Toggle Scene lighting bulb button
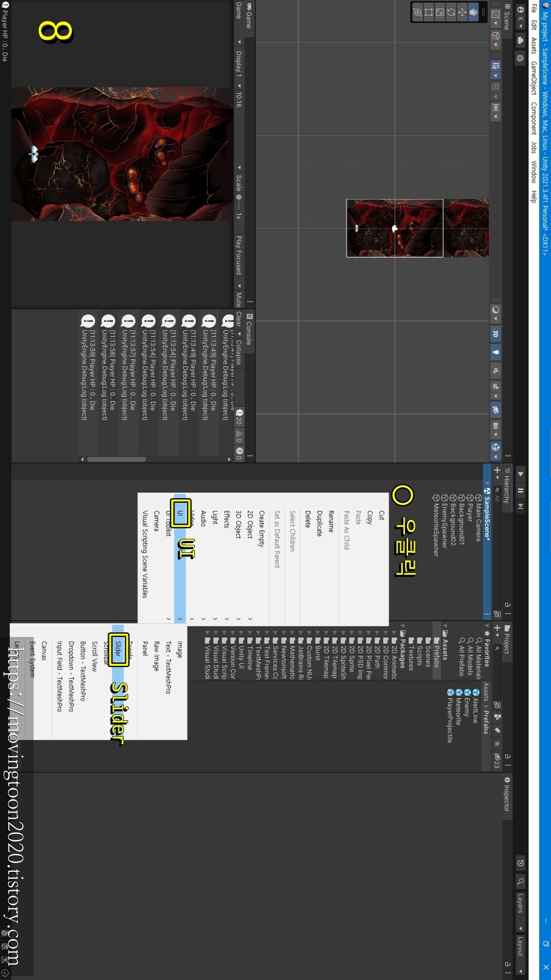 point(495,352)
